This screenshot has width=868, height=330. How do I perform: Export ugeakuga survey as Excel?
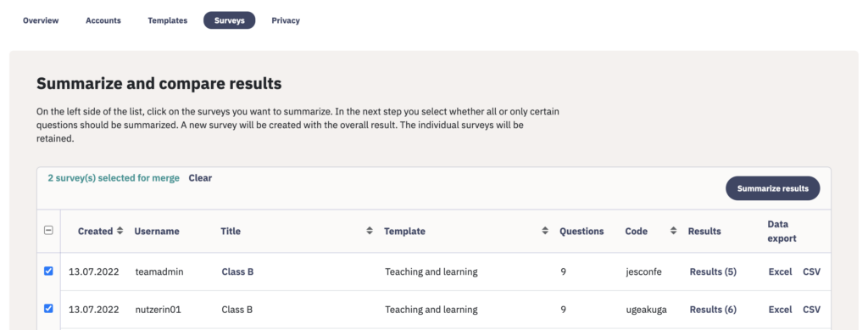point(780,310)
